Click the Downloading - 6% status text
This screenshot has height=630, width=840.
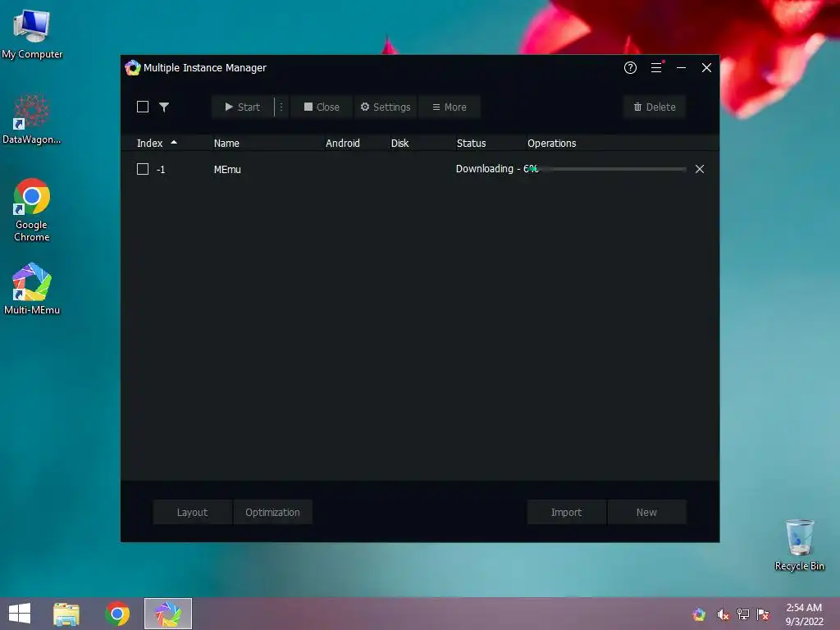click(x=496, y=169)
